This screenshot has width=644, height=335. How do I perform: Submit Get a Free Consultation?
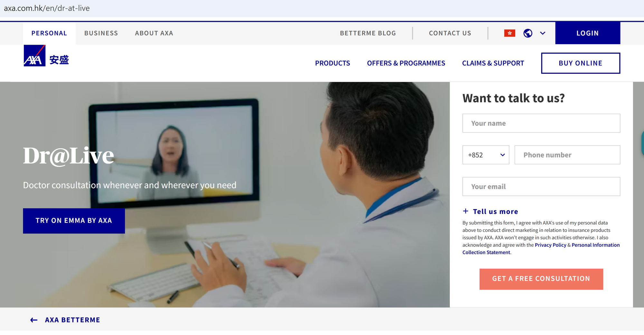pos(541,279)
